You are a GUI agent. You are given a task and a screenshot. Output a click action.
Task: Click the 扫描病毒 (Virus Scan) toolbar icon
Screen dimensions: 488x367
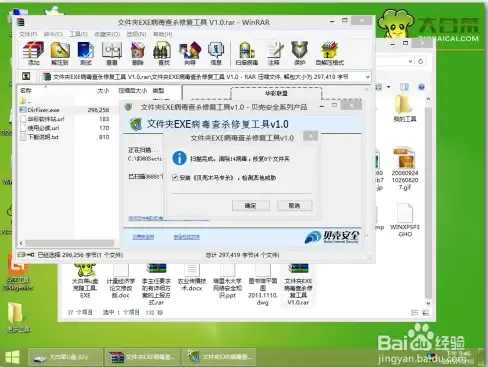247,53
